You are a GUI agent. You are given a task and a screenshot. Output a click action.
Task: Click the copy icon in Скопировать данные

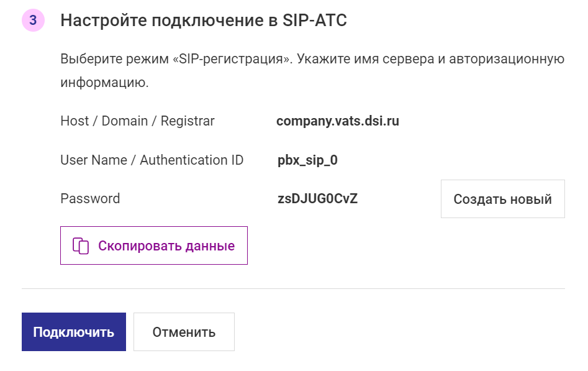(x=81, y=246)
